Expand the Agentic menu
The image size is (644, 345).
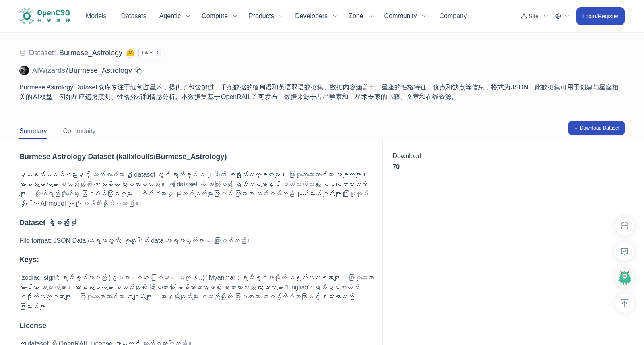pos(175,16)
